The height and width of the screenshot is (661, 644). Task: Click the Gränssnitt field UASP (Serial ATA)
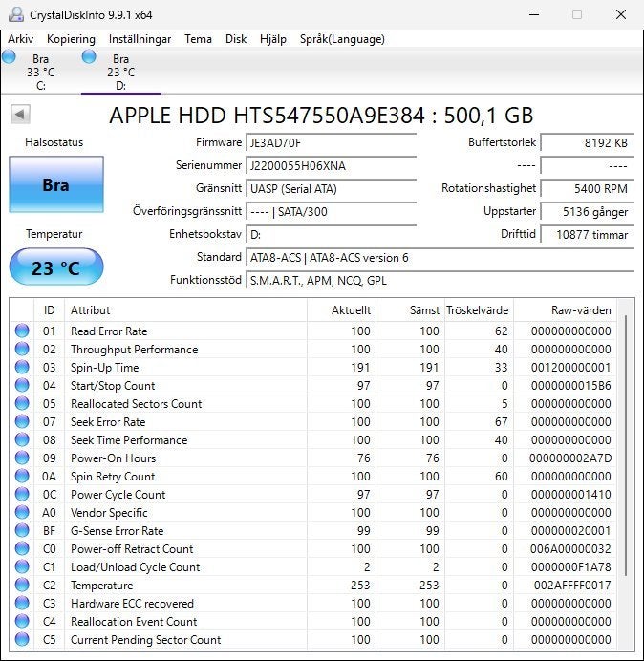pyautogui.click(x=331, y=188)
